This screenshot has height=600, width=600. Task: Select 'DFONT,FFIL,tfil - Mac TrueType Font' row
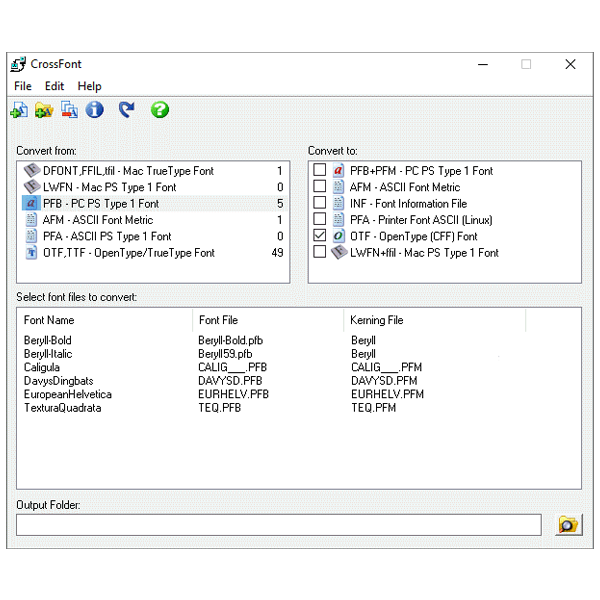pyautogui.click(x=154, y=171)
